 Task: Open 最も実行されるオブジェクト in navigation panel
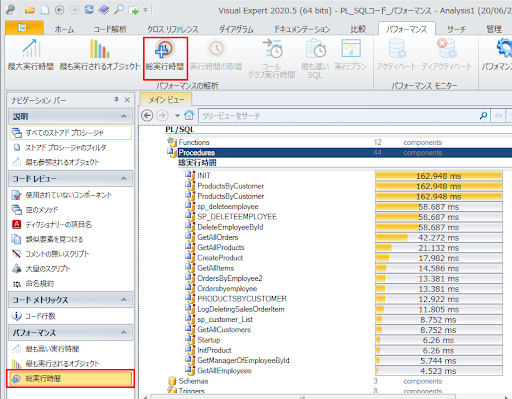coord(63,364)
